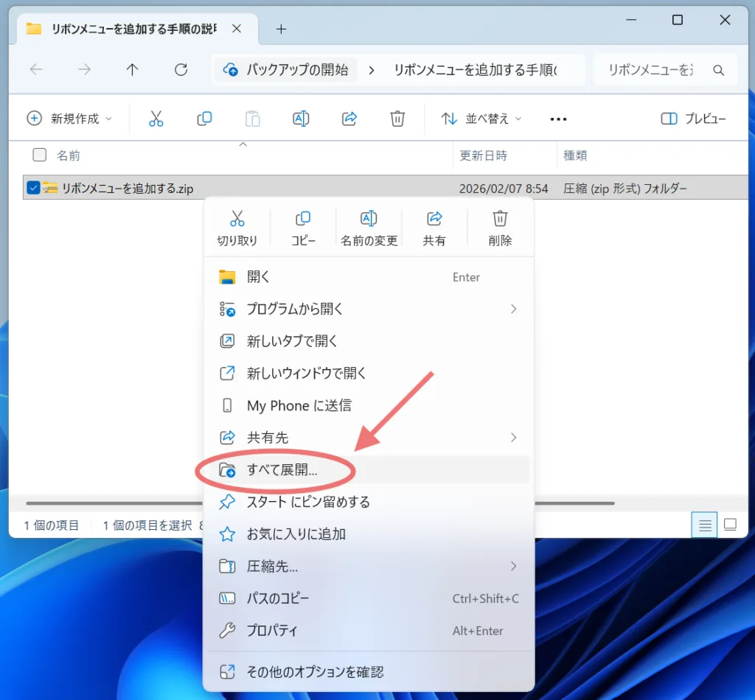
Task: Refresh the folder view
Action: [180, 69]
